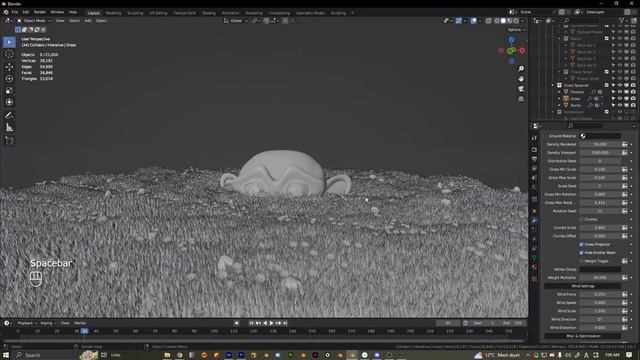Open the viewport Add menu
Viewport: 640px width, 360px height.
(88, 20)
